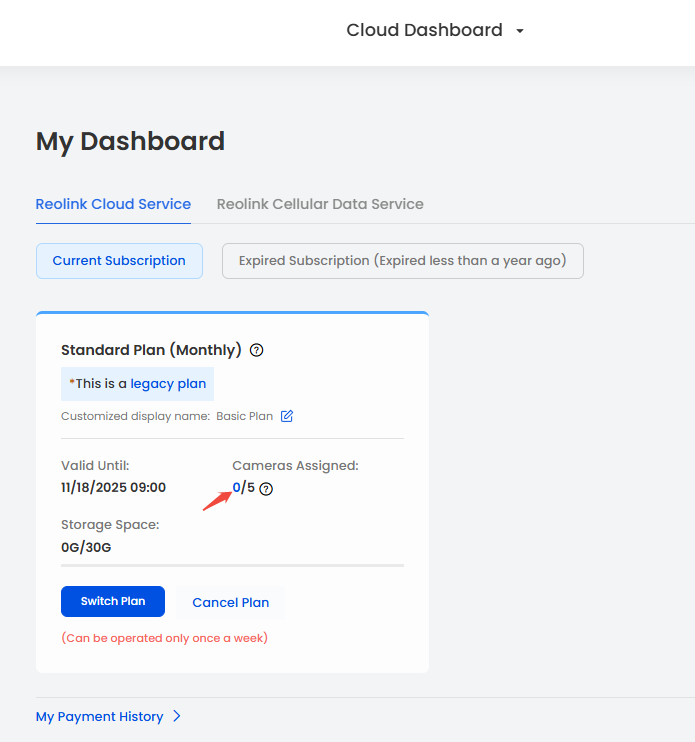Image resolution: width=695 pixels, height=742 pixels.
Task: Follow the legacy plan link
Action: click(x=168, y=383)
